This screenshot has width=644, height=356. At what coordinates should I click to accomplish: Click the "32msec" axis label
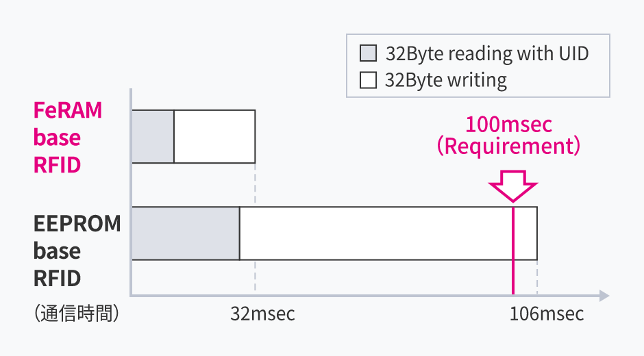[x=262, y=314]
